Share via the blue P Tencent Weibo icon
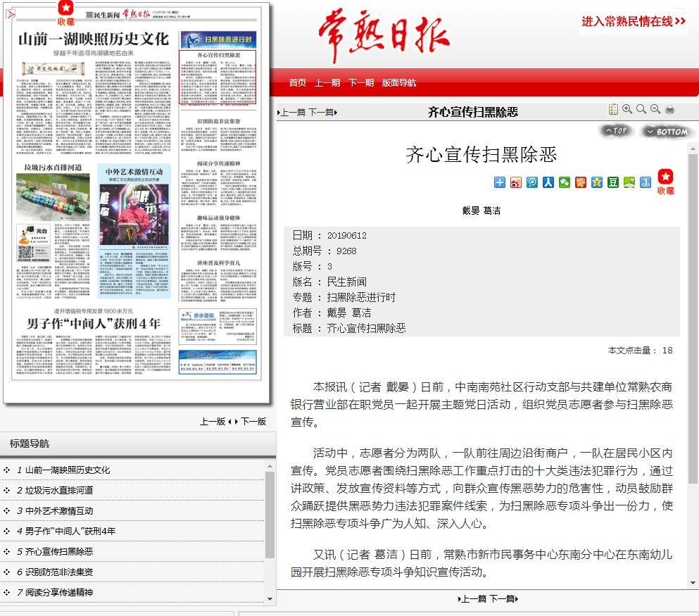The width and height of the screenshot is (699, 616). tap(532, 182)
